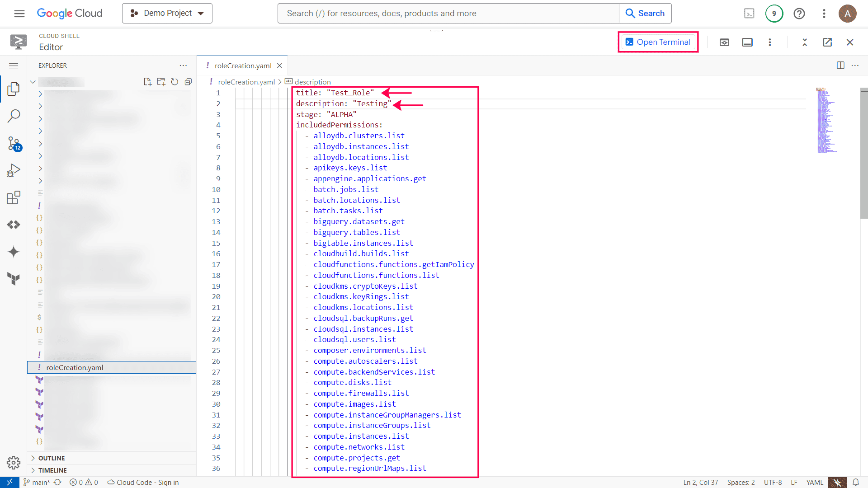Open the Explorer panel in the activity bar
This screenshot has width=868, height=488.
pos(13,89)
